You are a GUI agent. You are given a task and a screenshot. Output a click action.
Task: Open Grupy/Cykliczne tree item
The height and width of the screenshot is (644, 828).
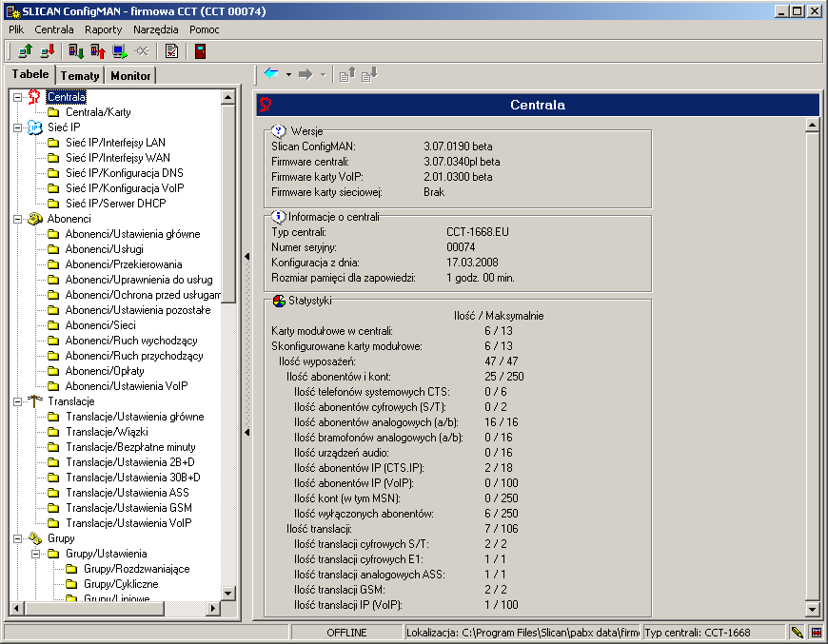pos(121,584)
